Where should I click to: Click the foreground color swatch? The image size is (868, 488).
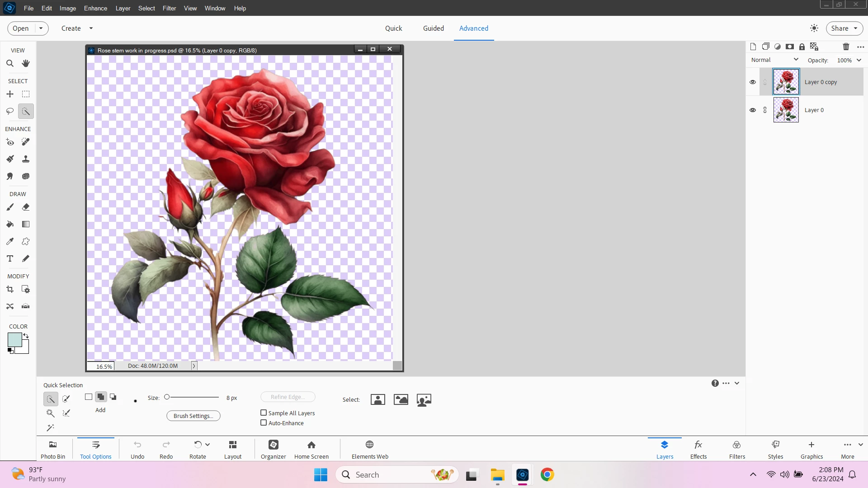click(x=14, y=339)
